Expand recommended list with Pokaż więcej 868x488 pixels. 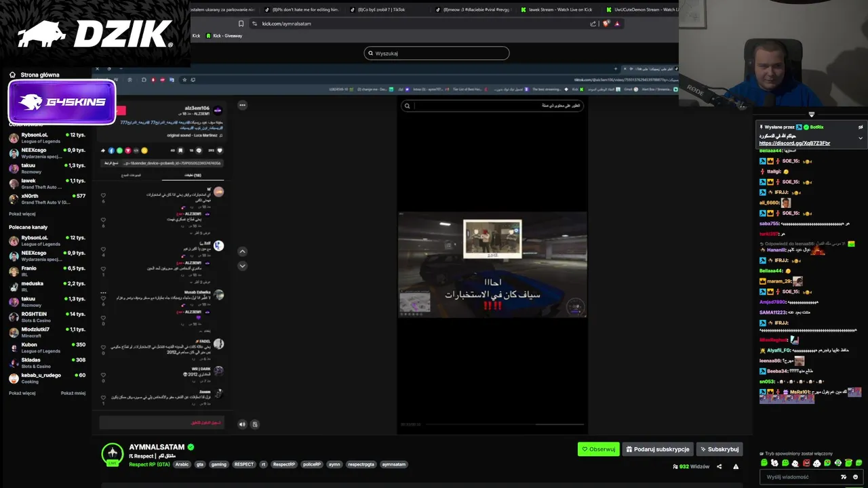pyautogui.click(x=22, y=393)
